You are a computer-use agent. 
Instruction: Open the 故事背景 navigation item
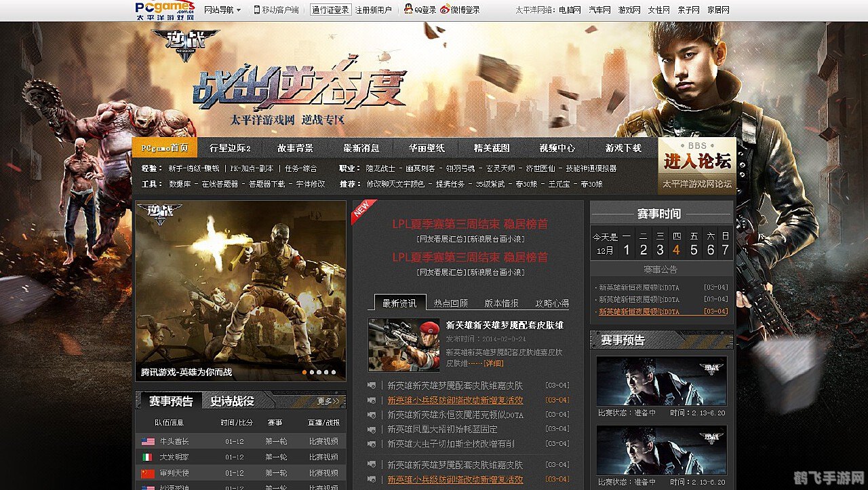(296, 148)
